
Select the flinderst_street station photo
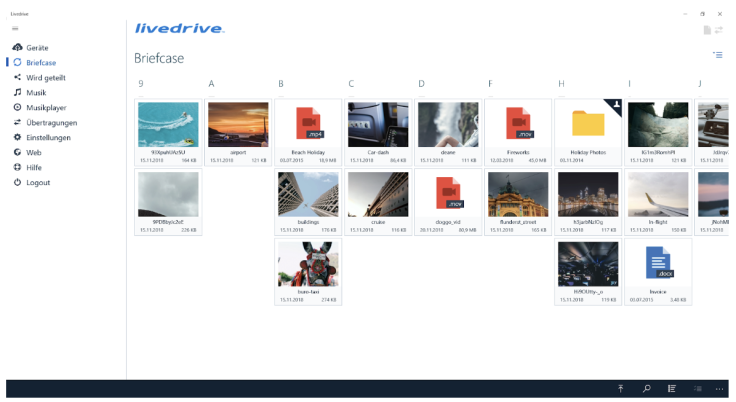(x=518, y=194)
